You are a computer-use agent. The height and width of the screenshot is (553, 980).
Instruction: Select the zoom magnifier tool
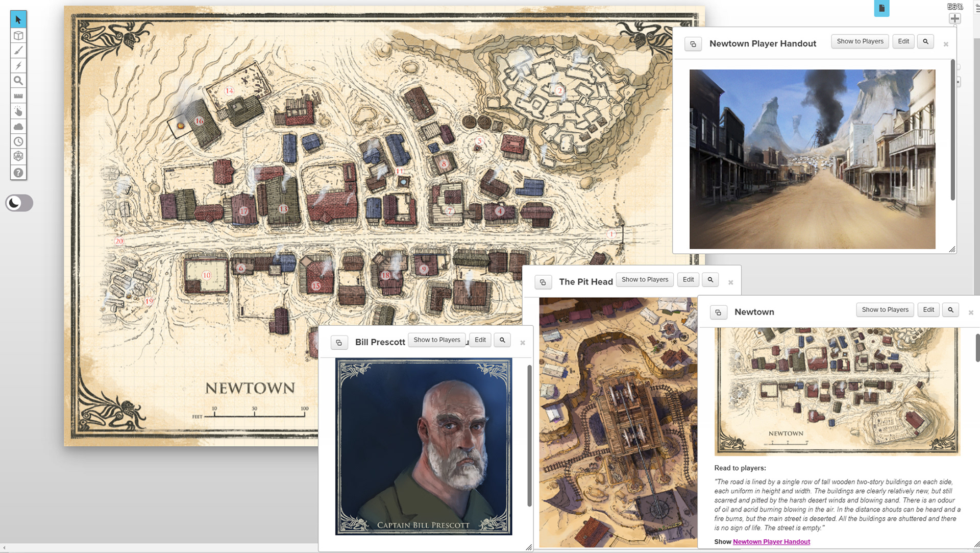coord(18,80)
